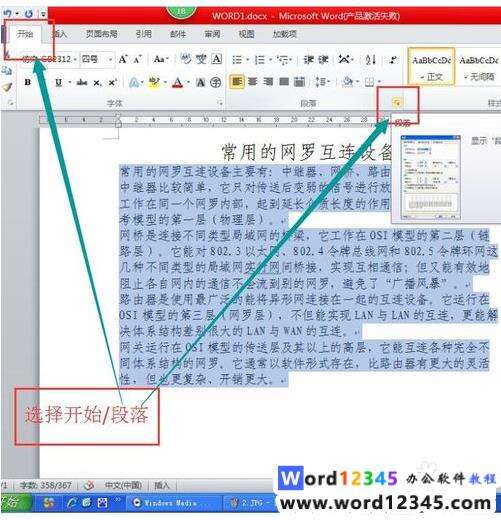Open the 审阅 (Review) tab
Screen dimensions: 501x520
click(212, 34)
